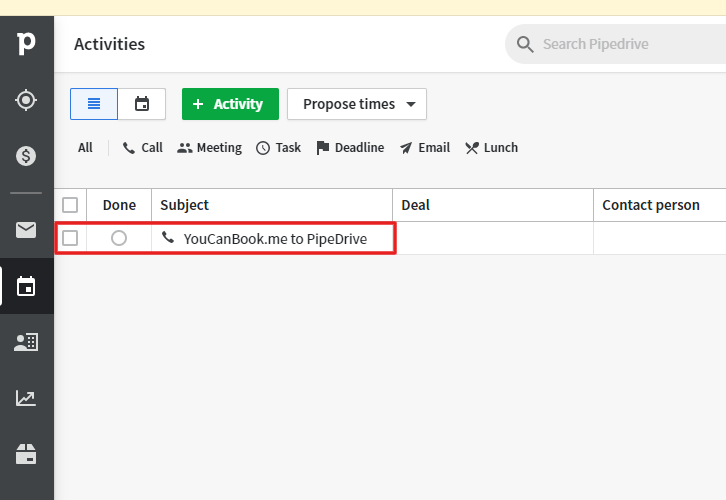Viewport: 726px width, 500px height.
Task: Focus the Search Pipedrive field
Action: point(616,44)
